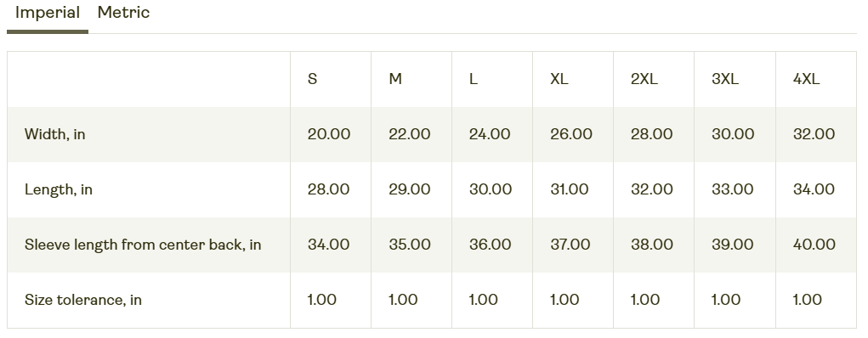Viewport: 868px width, 338px height.
Task: Click the XL size column header
Action: [x=559, y=79]
